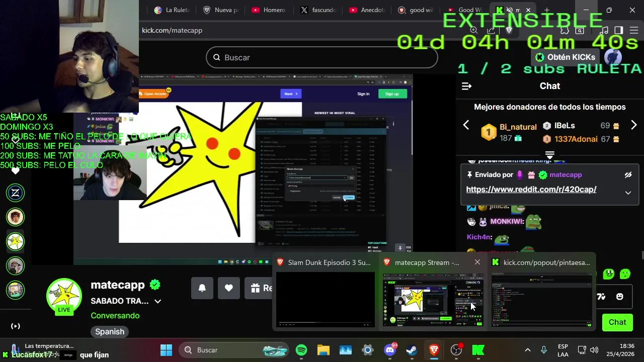Click the donor name Bi_natural

(518, 127)
